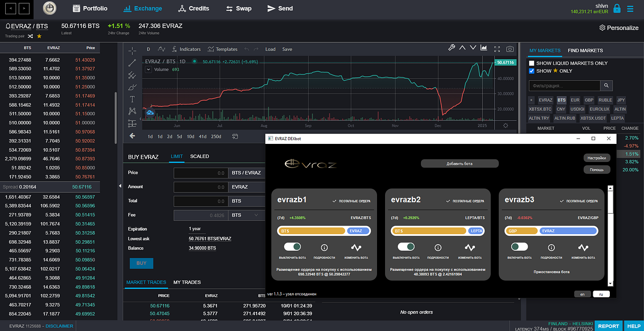Open info details for evrazb1 bot
The image size is (644, 331).
tap(324, 247)
